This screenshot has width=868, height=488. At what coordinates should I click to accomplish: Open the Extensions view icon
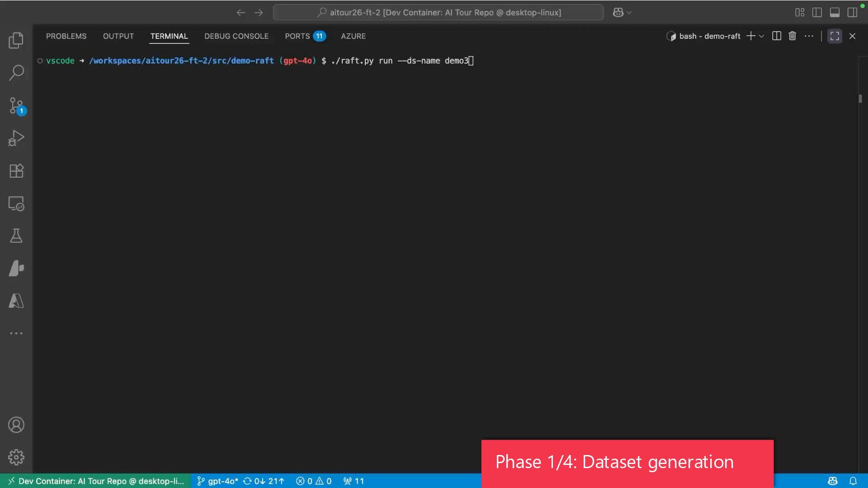(x=16, y=171)
